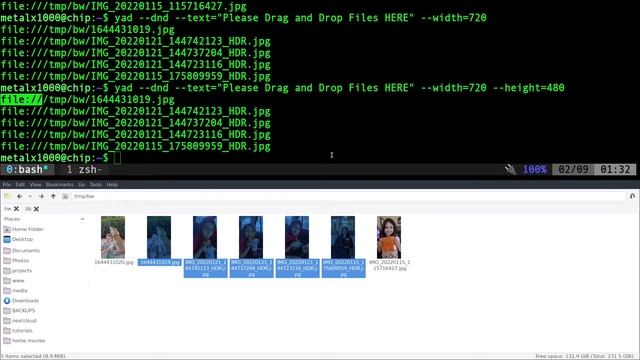Click the '5 items selected' status bar text
Screen dimensions: 640x360
pyautogui.click(x=33, y=356)
